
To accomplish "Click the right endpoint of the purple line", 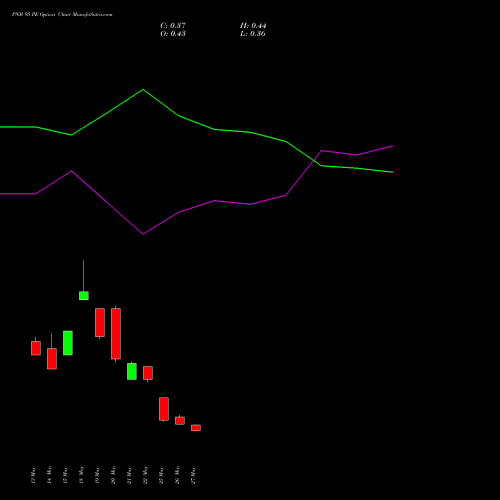I will pyautogui.click(x=393, y=146).
